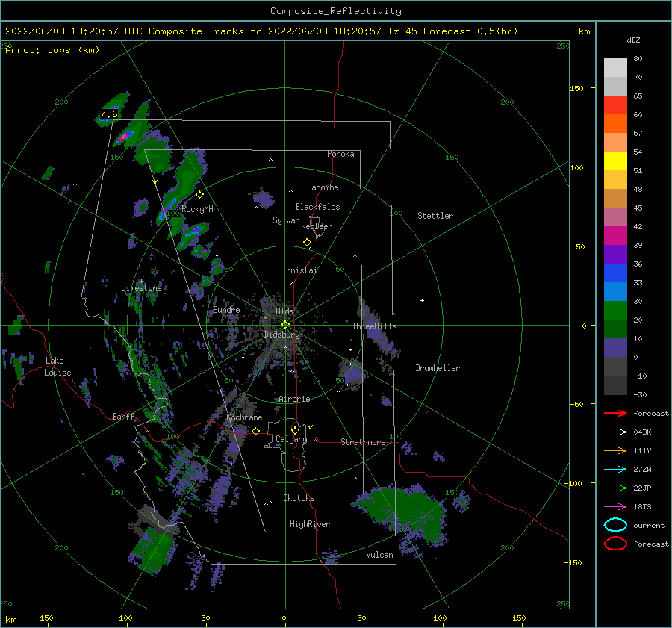Click the Vulcan city label

380,555
